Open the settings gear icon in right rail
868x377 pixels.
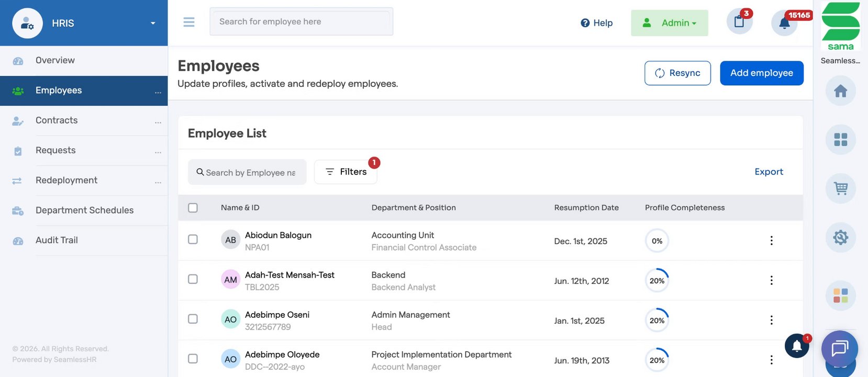[x=840, y=238]
